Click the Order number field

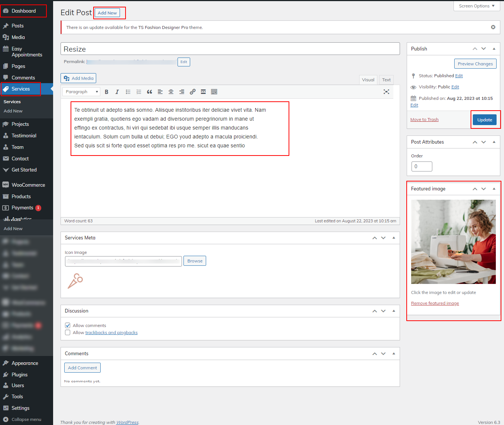422,166
